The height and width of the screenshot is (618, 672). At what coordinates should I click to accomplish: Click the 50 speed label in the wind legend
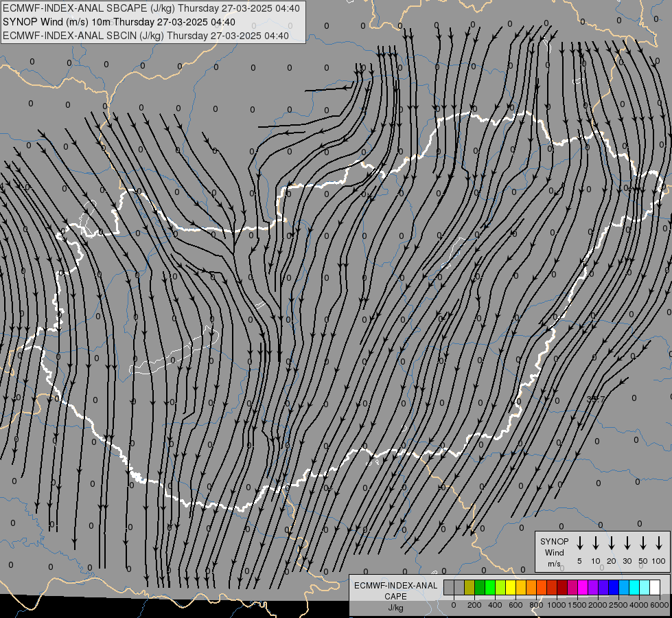tap(643, 561)
